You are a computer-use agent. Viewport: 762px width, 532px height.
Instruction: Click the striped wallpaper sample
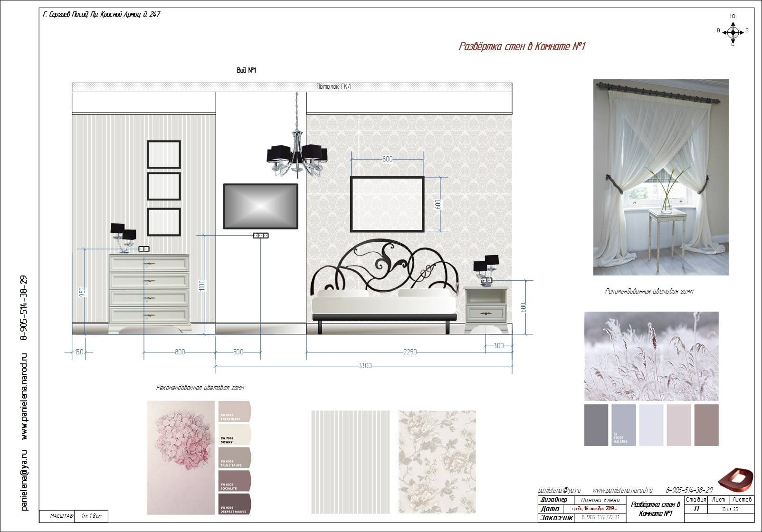351,462
